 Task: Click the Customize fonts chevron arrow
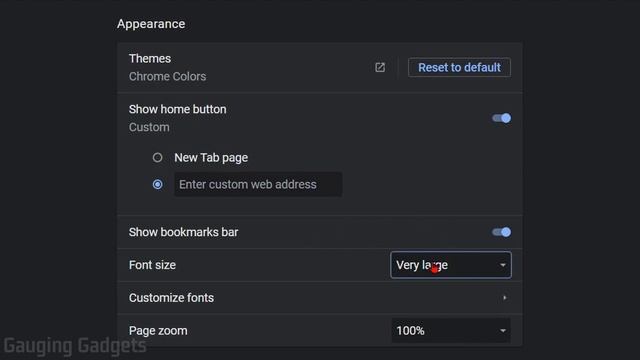(x=505, y=298)
